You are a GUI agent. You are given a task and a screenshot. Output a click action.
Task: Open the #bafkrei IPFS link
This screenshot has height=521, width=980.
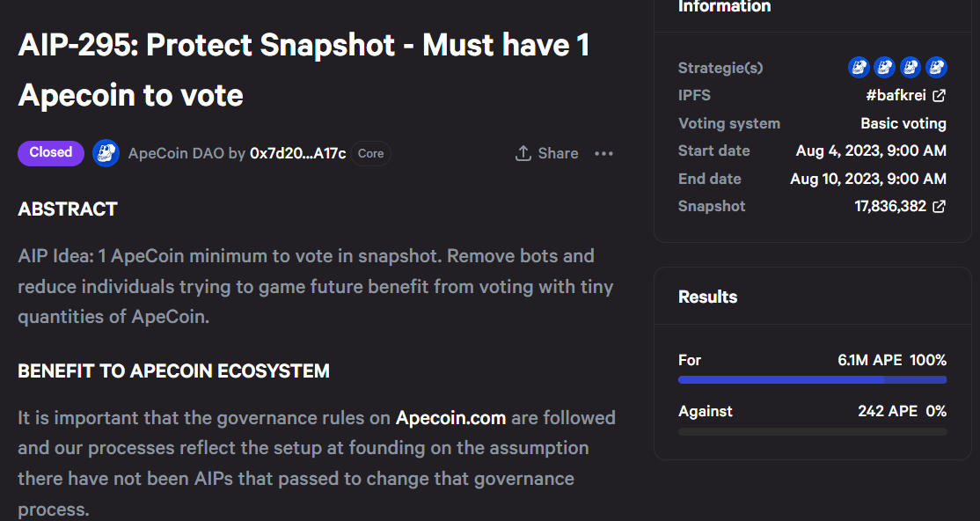pyautogui.click(x=896, y=95)
